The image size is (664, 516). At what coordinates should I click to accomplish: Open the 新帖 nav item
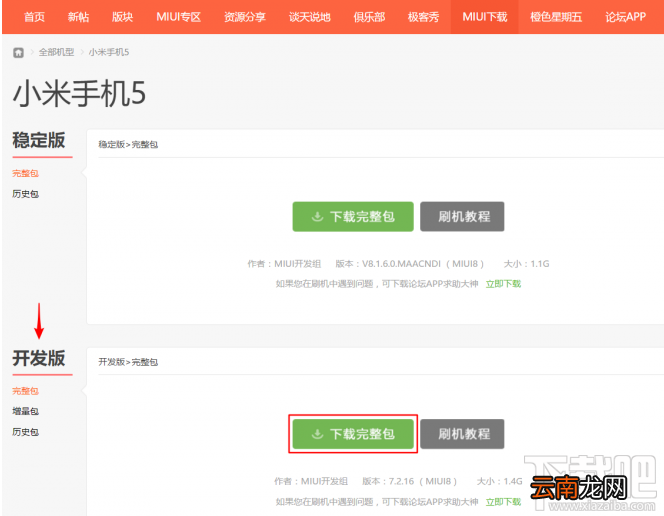(78, 17)
